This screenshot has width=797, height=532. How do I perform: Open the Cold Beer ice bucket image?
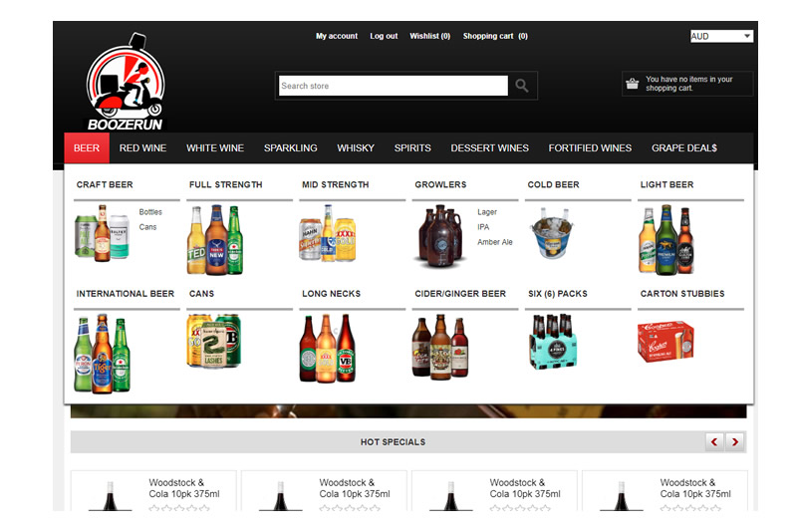tap(553, 233)
